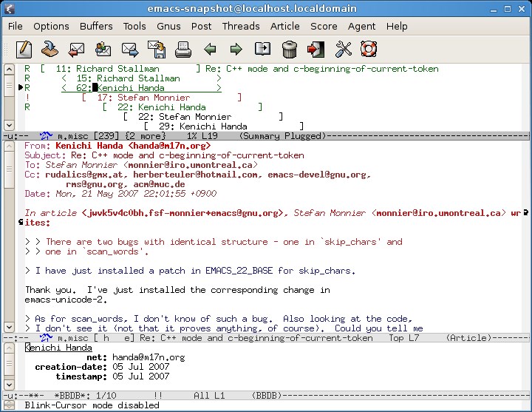Click the plugged icon in Summary mode line
This screenshot has height=412, width=532.
[46, 136]
